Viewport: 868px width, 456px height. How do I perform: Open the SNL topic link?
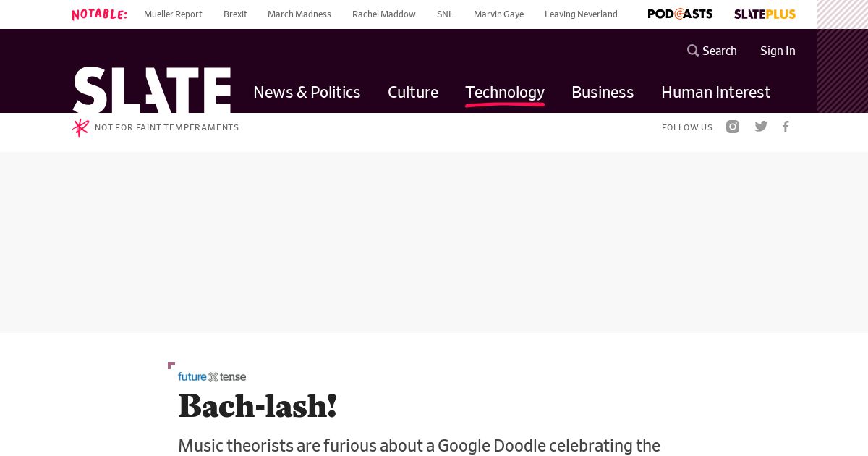[445, 14]
